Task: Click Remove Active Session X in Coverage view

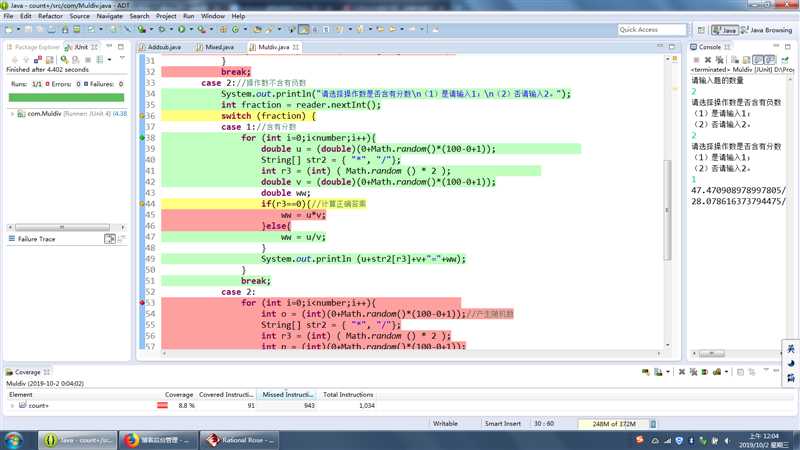Action: pos(682,372)
